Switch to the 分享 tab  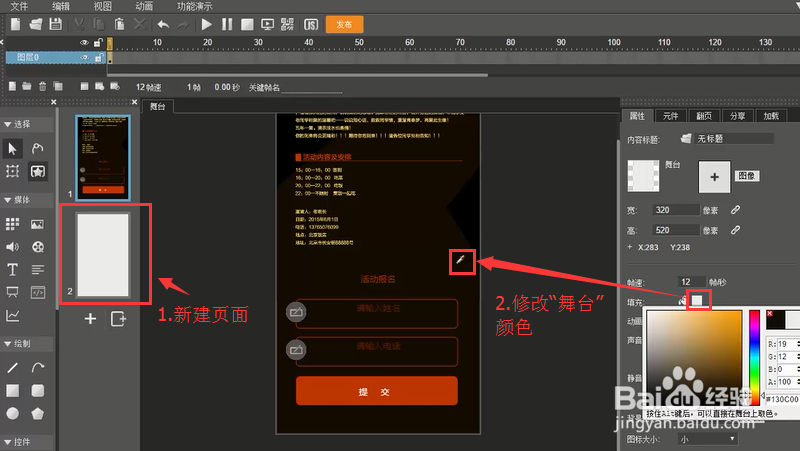737,116
